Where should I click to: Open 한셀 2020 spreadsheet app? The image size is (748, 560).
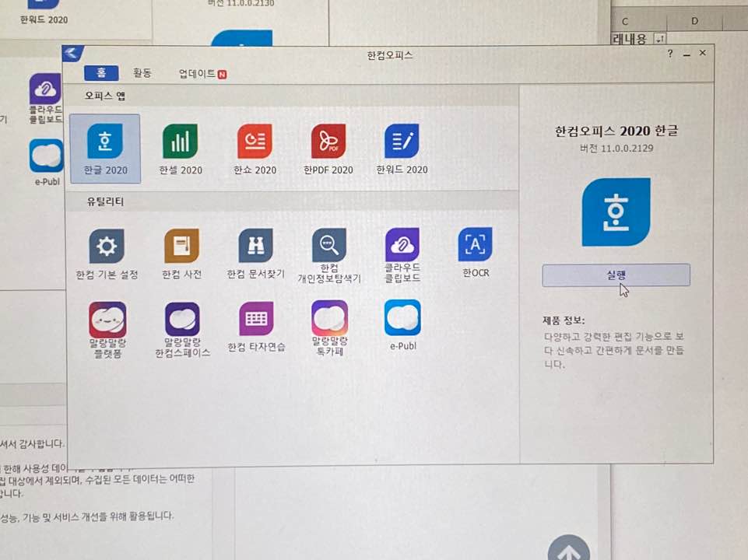180,144
